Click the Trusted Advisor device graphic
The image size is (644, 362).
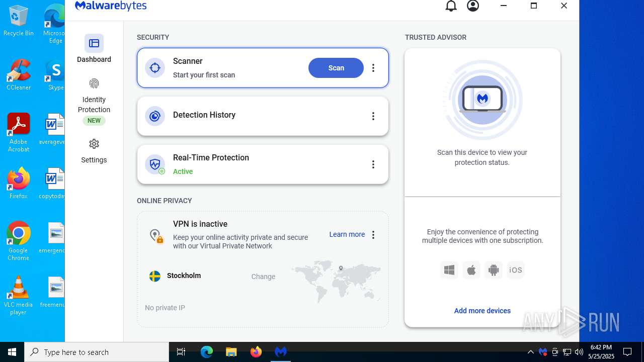[x=482, y=100]
